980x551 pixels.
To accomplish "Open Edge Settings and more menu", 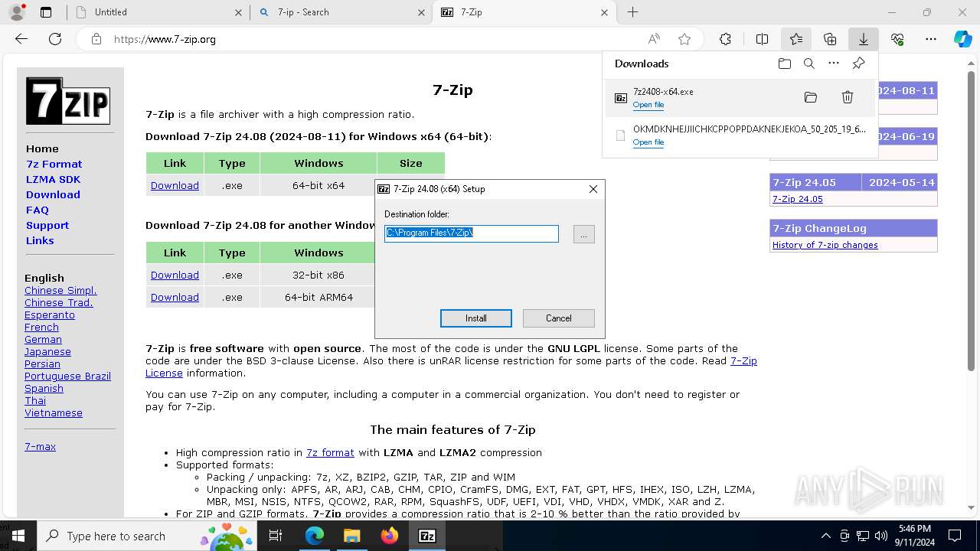I will tap(931, 39).
